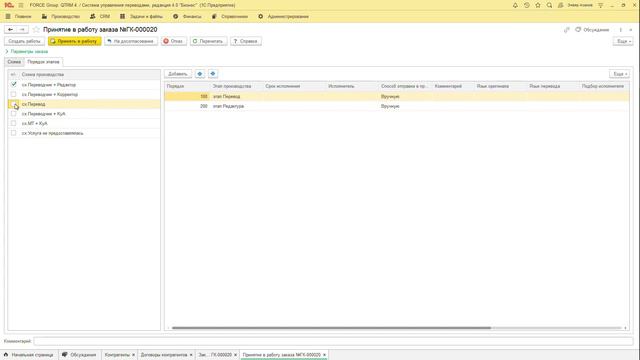Check the Переводчик + Корректор scheme

pyautogui.click(x=14, y=94)
